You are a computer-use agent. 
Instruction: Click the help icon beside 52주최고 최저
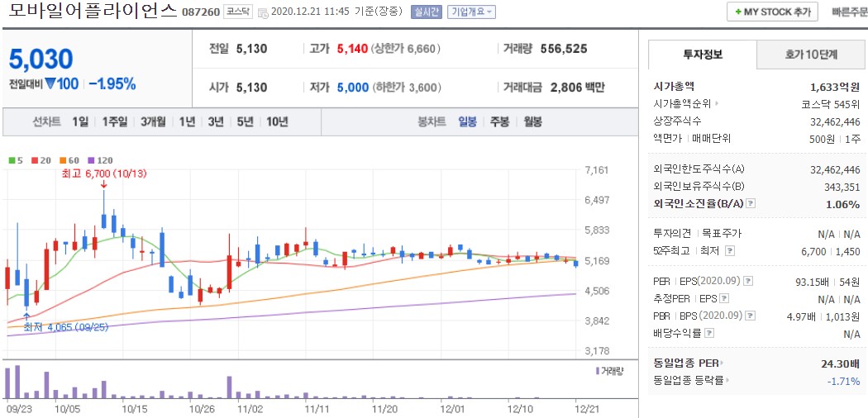pyautogui.click(x=730, y=251)
